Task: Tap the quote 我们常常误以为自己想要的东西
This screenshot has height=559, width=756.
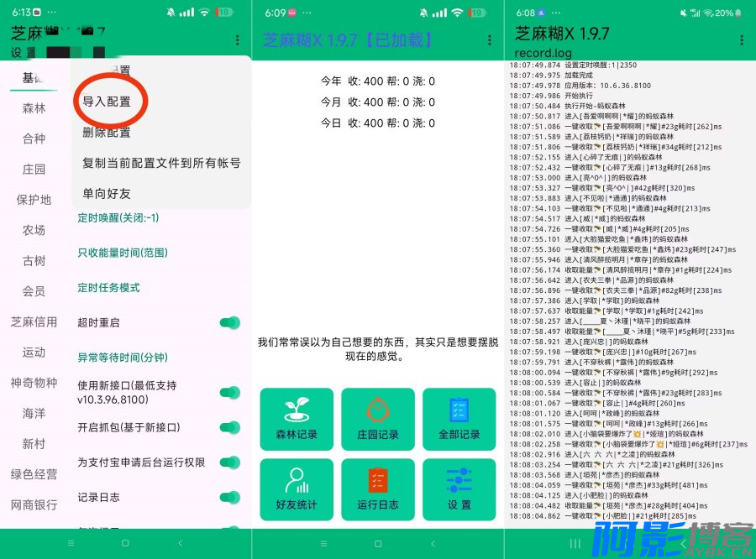Action: pyautogui.click(x=378, y=349)
